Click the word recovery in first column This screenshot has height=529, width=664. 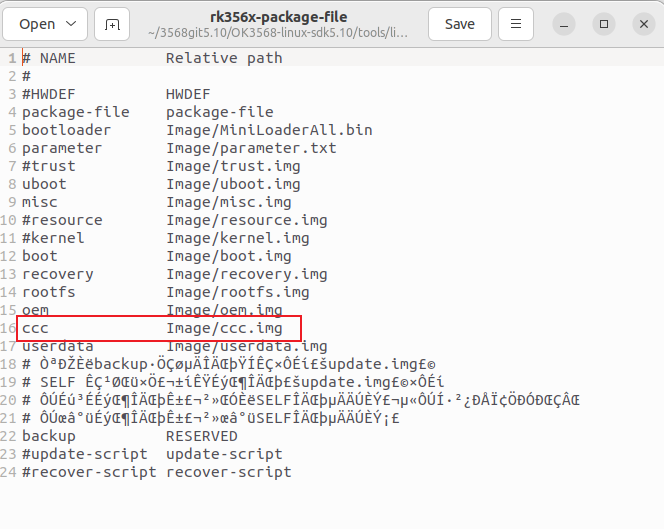click(x=57, y=274)
